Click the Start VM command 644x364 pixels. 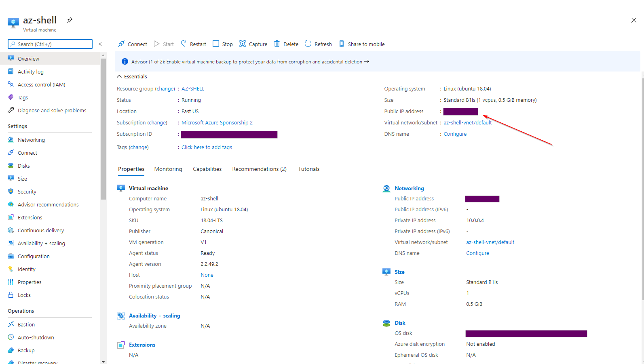[164, 44]
